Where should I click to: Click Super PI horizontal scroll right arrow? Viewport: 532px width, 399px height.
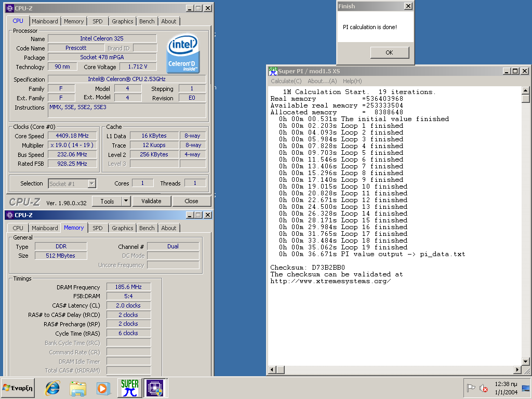click(517, 369)
